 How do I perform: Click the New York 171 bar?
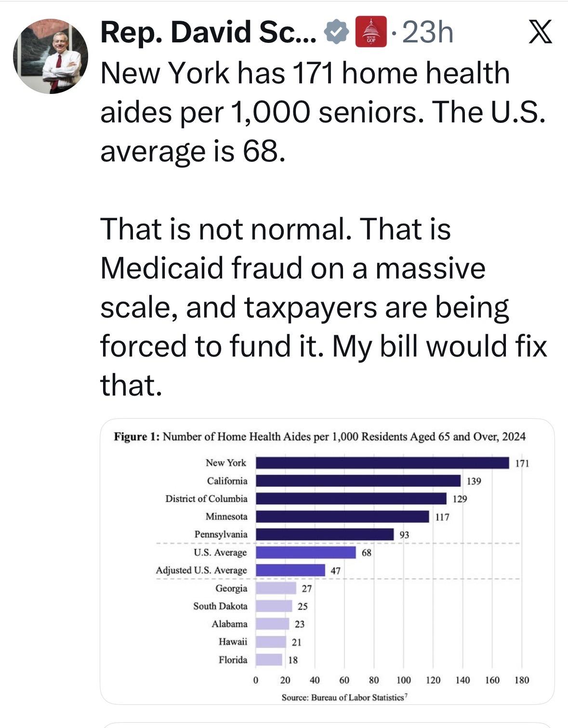(x=383, y=463)
